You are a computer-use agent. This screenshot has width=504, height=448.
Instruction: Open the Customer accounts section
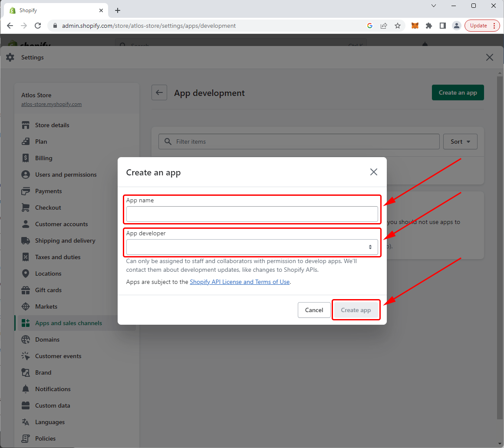(x=61, y=224)
